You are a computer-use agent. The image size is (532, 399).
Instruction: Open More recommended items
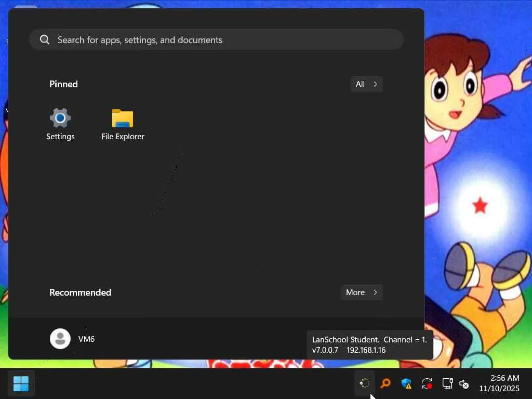[x=362, y=292]
